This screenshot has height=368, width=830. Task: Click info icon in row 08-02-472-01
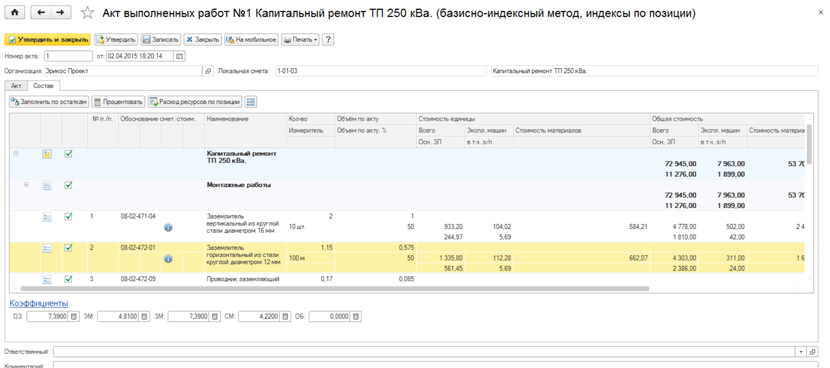click(x=168, y=259)
